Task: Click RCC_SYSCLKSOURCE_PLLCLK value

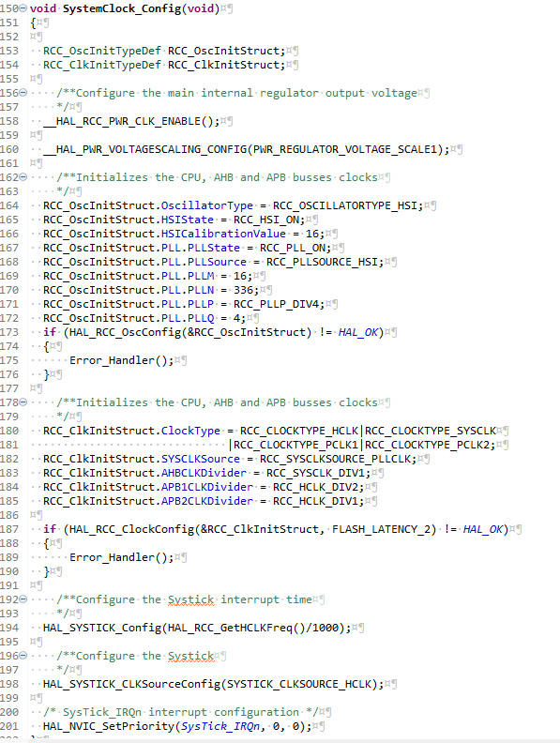Action: point(335,459)
